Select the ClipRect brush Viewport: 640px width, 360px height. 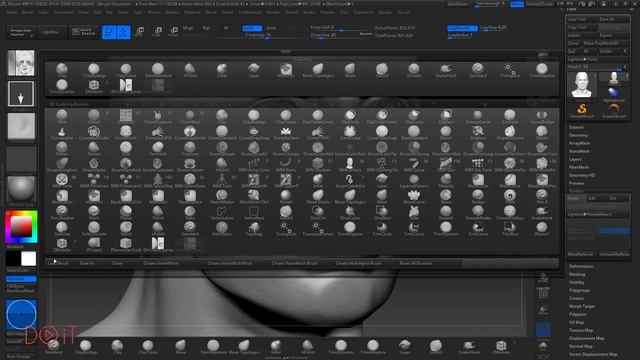click(x=446, y=116)
